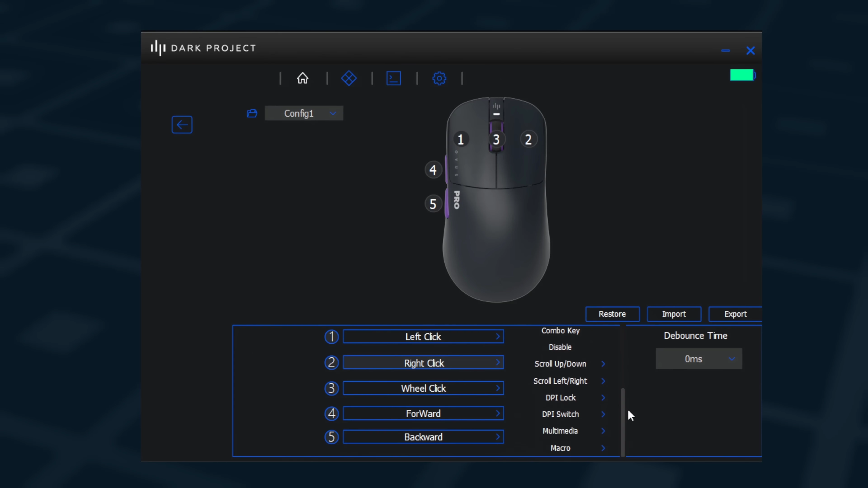
Task: Open the ForWard assignment selector
Action: point(423,414)
